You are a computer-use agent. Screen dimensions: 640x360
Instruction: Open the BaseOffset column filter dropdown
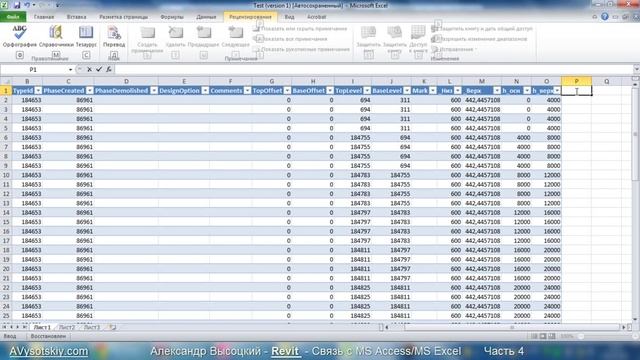pyautogui.click(x=330, y=91)
